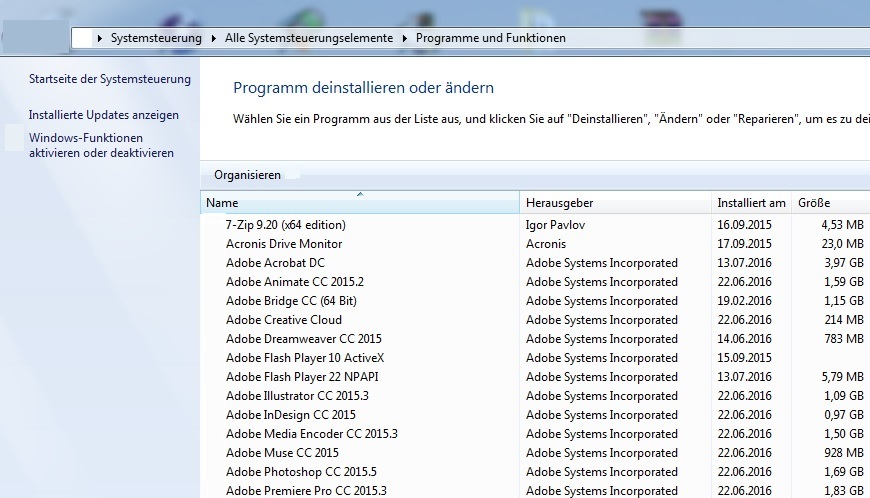Open Alle Systemsteuerungselemente in the breadcrumb
The image size is (870, 498).
pyautogui.click(x=308, y=38)
